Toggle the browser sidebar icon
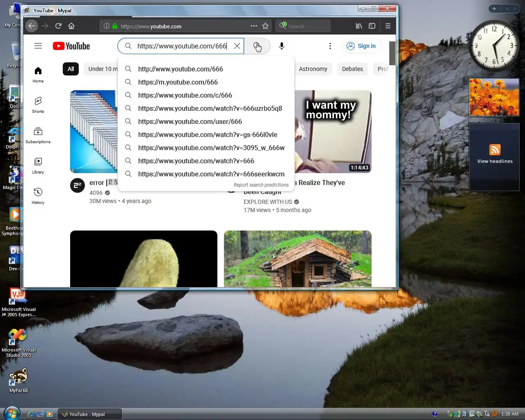Screen dimensions: 525x420 point(372,26)
